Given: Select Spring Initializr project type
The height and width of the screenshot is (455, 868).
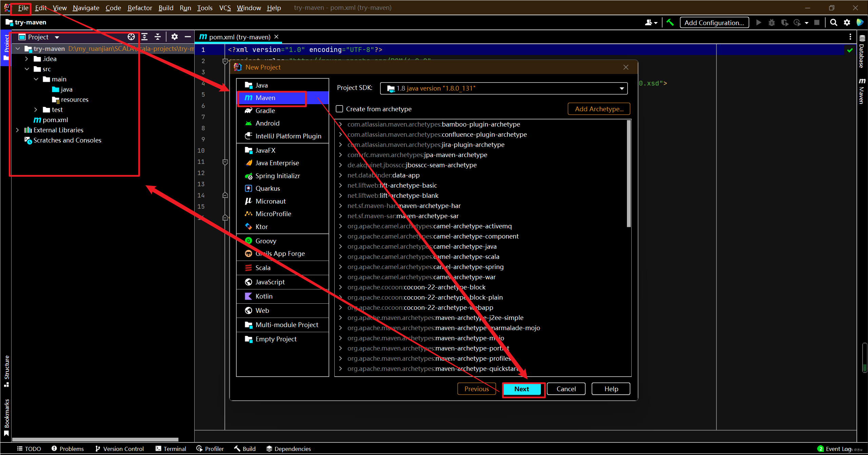Looking at the screenshot, I should pyautogui.click(x=277, y=176).
